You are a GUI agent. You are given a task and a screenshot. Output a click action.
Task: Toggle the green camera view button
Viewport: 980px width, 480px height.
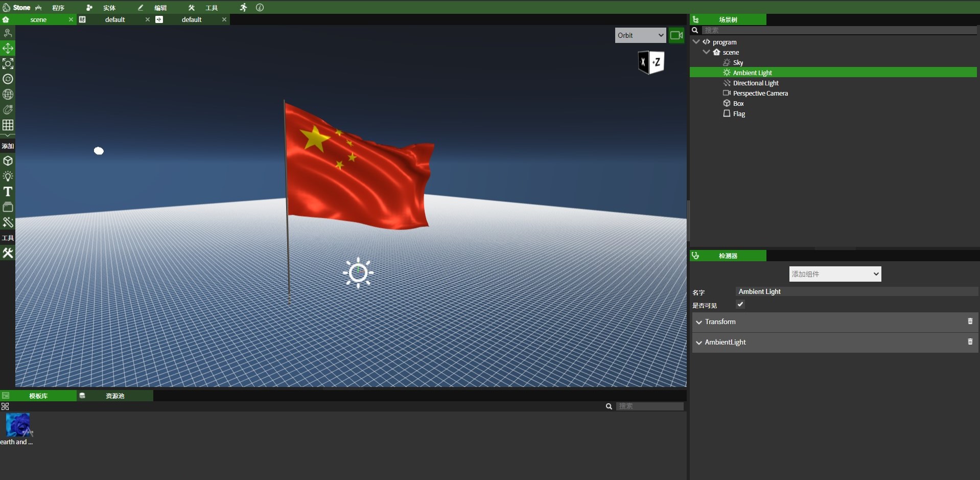coord(676,35)
